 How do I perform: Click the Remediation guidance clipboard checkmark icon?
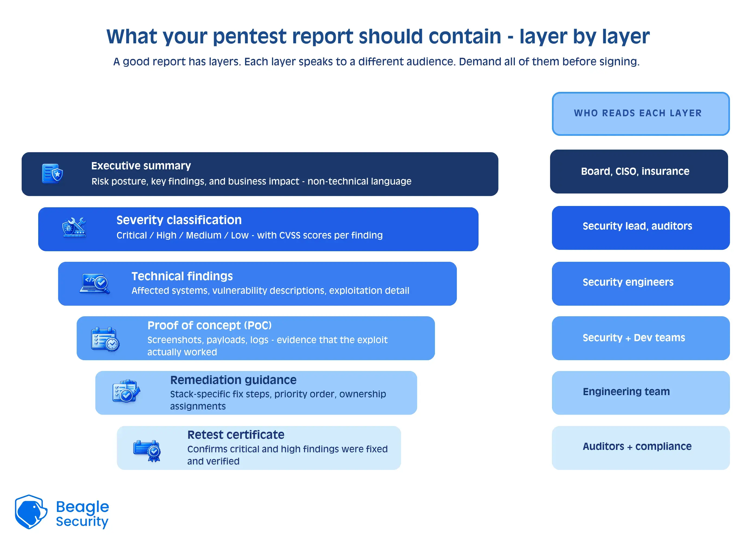point(126,391)
